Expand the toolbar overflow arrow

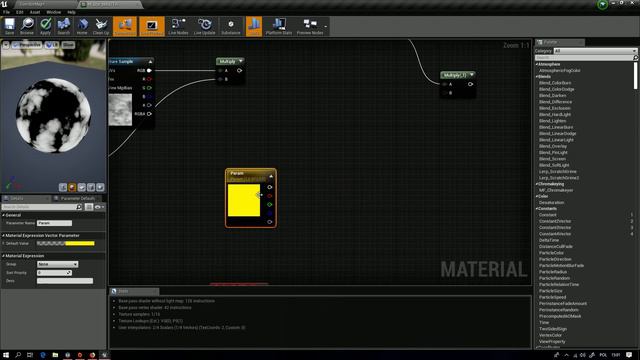(x=326, y=27)
